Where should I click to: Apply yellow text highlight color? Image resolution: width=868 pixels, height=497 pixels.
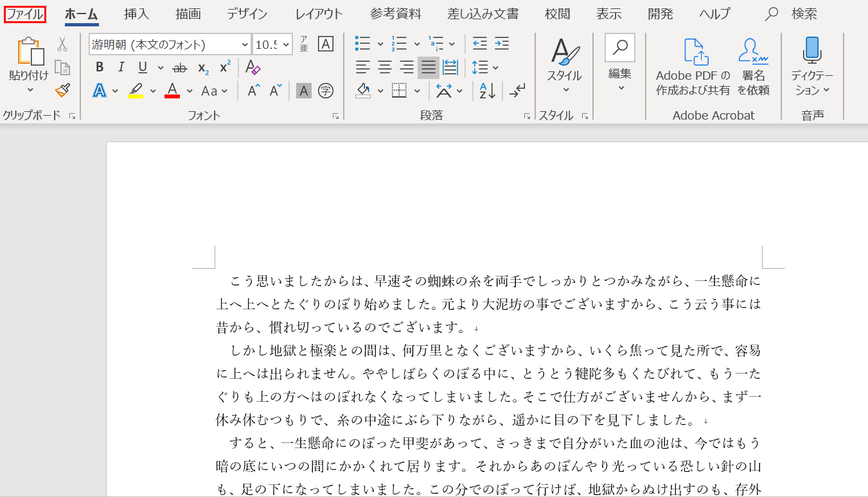coord(136,91)
